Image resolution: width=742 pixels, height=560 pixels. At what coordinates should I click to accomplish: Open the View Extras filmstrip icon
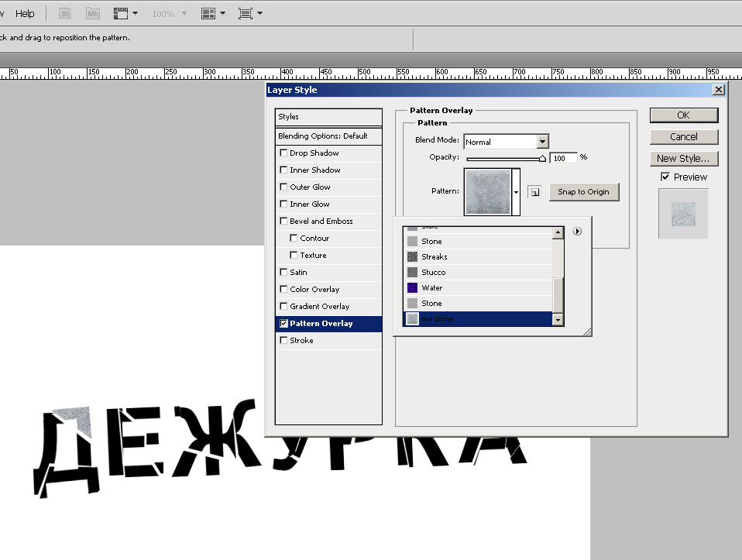click(x=121, y=14)
